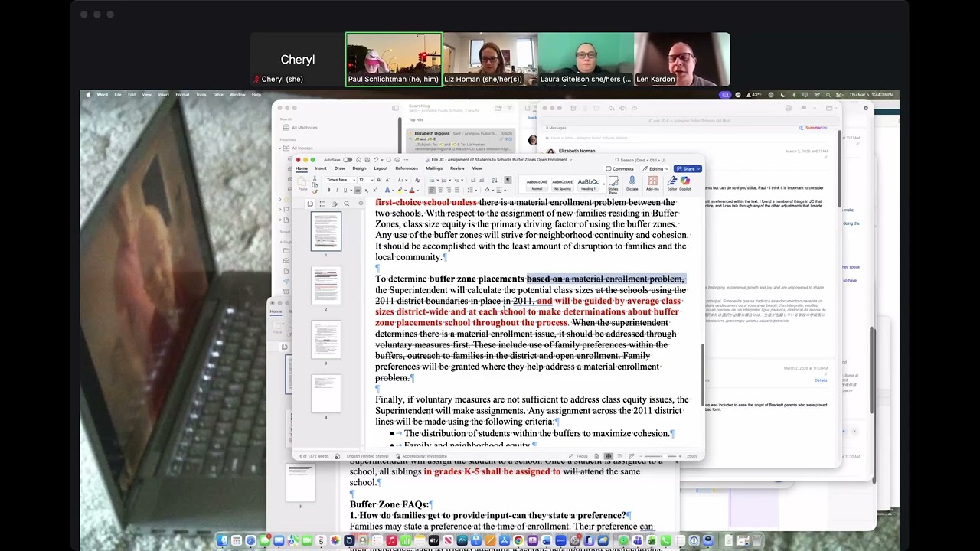Viewport: 980px width, 551px height.
Task: Toggle italic formatting
Action: [337, 190]
